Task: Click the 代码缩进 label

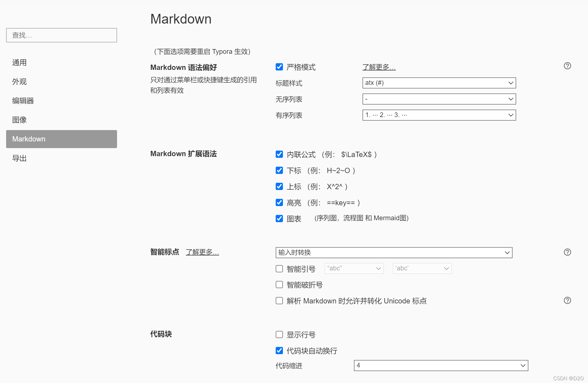Action: 289,366
